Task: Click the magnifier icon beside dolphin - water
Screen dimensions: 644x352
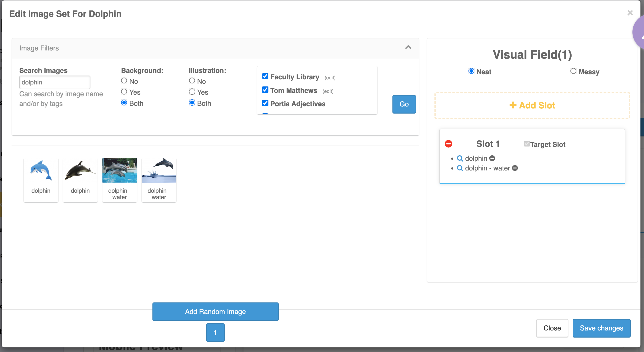Action: (x=460, y=168)
